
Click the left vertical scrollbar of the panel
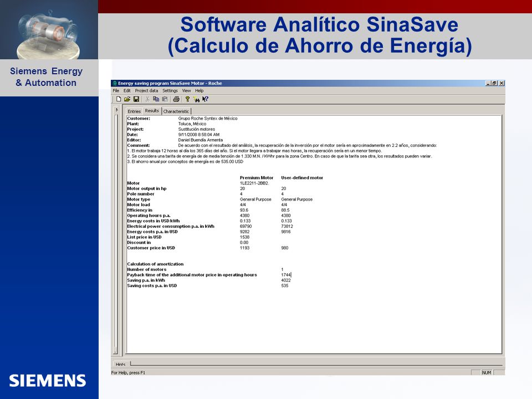click(115, 234)
